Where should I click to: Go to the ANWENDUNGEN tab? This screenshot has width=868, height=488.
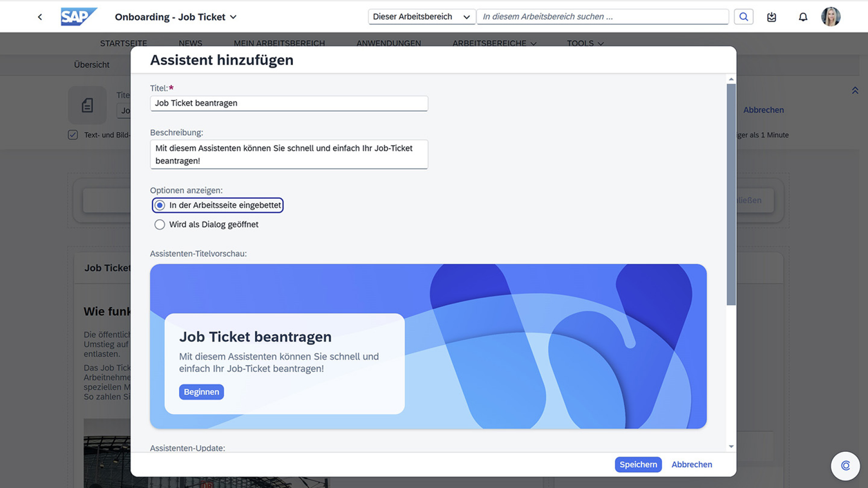click(x=388, y=43)
